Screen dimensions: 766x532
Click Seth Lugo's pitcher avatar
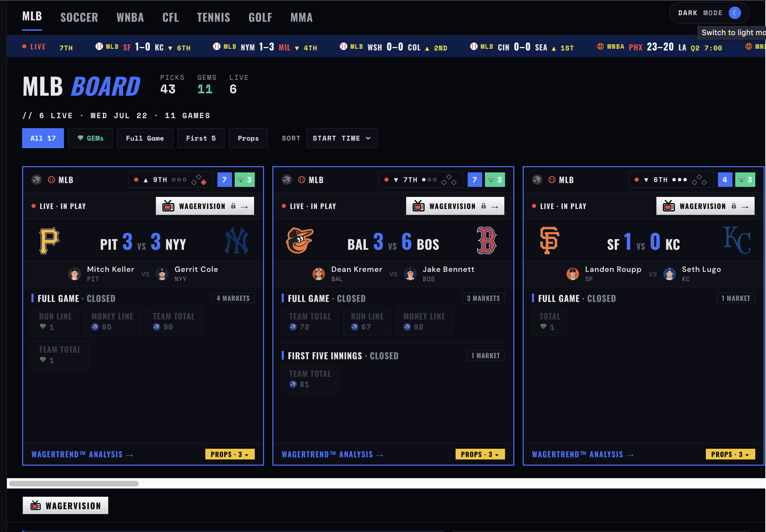click(670, 274)
